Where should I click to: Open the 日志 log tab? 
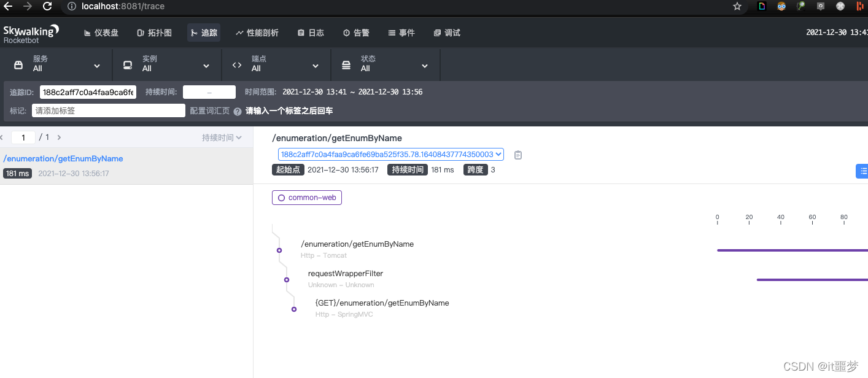click(311, 33)
